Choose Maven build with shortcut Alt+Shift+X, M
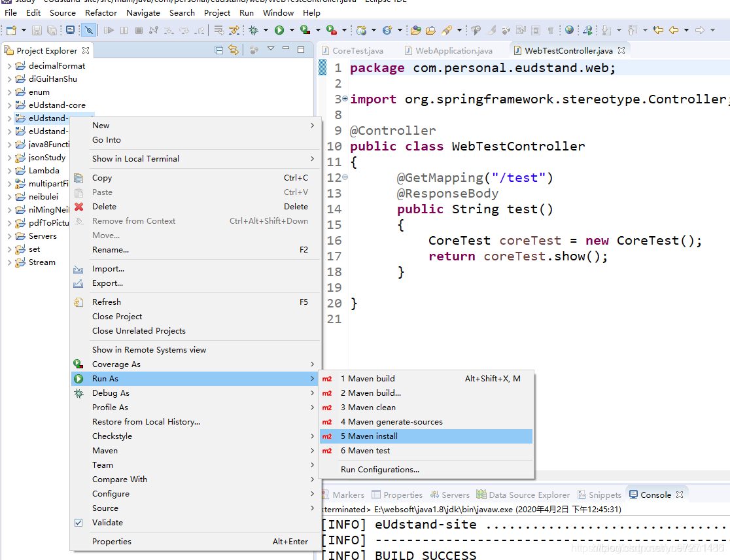 (x=426, y=379)
